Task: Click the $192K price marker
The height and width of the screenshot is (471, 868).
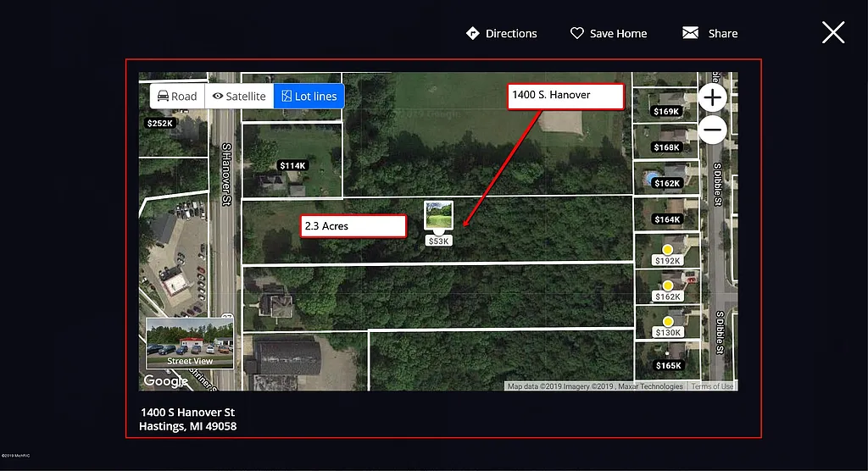Action: tap(667, 261)
